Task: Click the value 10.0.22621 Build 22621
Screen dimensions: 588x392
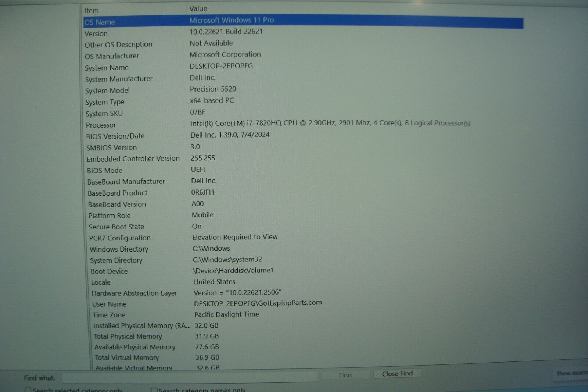Action: coord(226,32)
